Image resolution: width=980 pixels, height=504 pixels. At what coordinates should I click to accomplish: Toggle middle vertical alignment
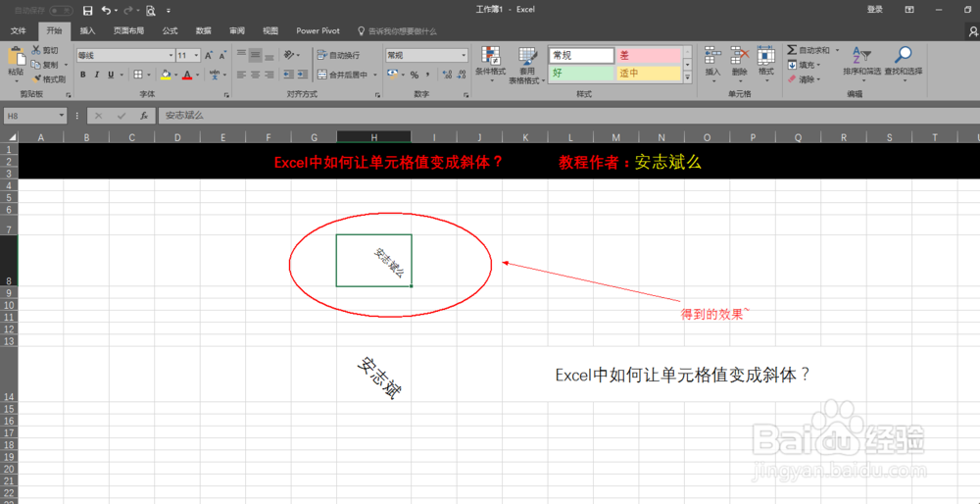[x=255, y=55]
